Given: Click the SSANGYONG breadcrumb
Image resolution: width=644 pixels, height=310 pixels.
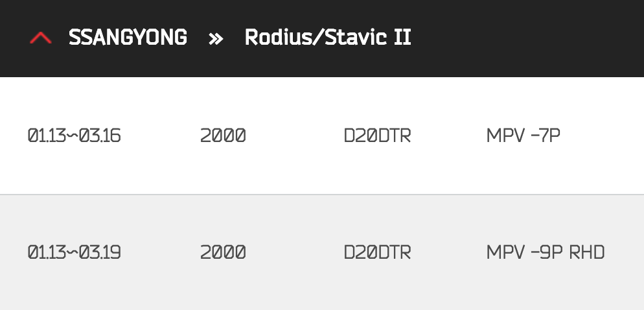Looking at the screenshot, I should point(128,38).
